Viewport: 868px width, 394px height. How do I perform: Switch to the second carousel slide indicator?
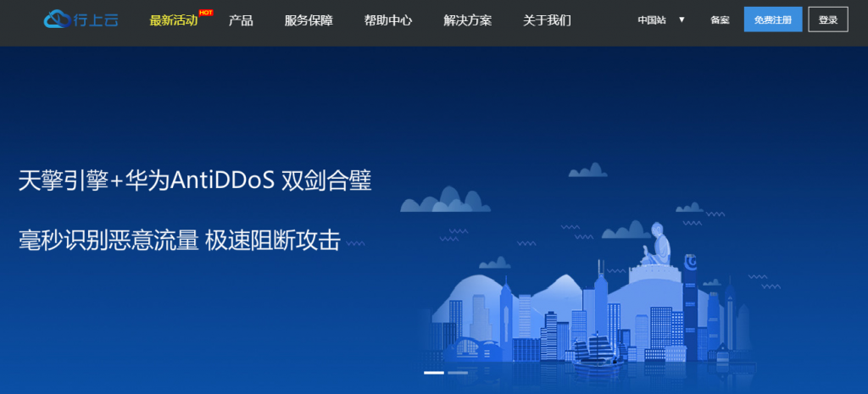point(458,373)
